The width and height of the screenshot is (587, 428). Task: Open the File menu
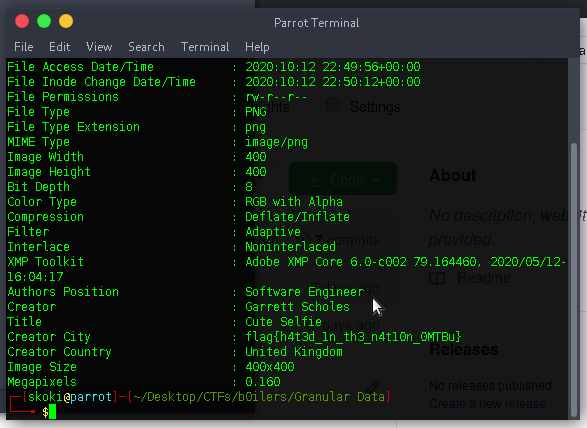click(x=24, y=47)
